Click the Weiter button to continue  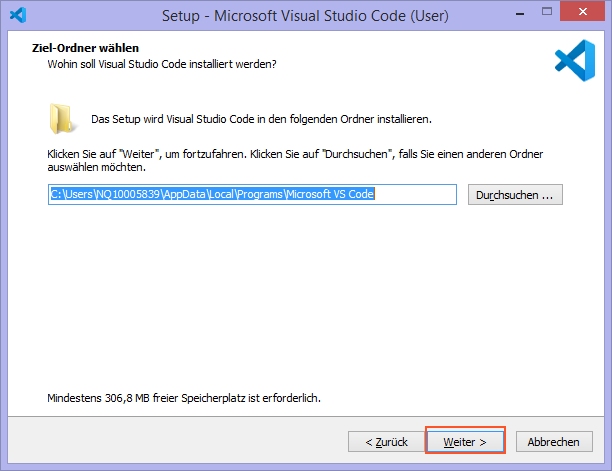tap(465, 441)
